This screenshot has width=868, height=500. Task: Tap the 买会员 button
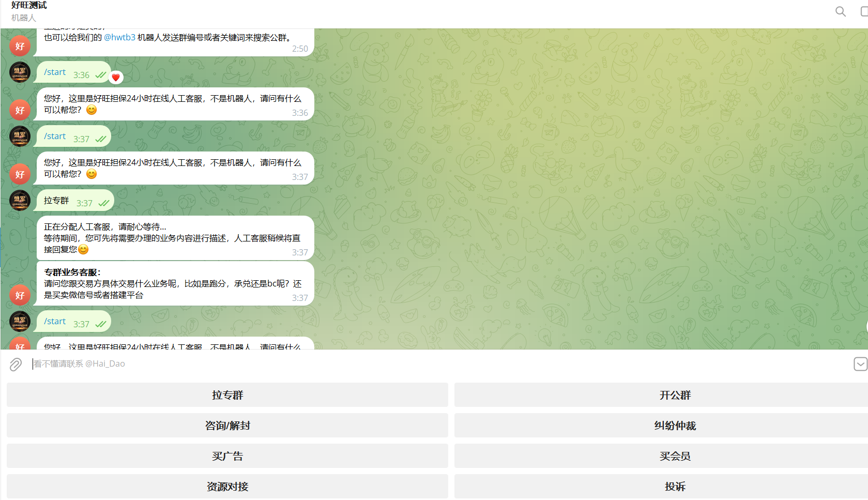pyautogui.click(x=675, y=456)
